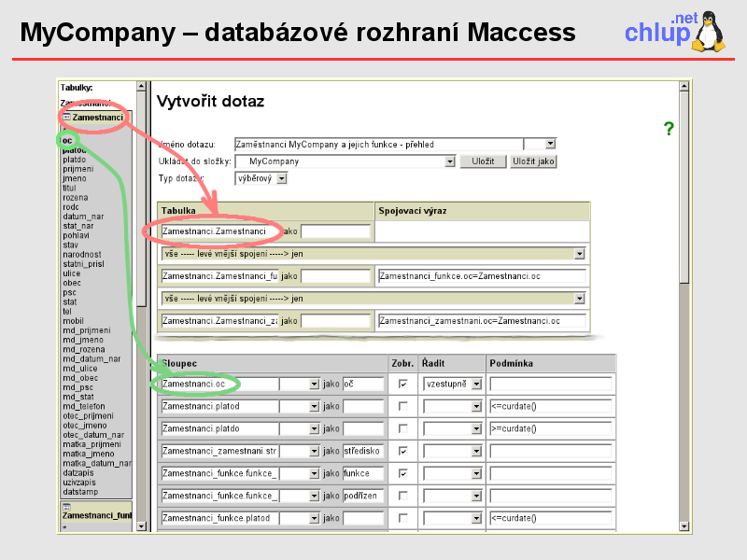This screenshot has width=747, height=560.
Task: Select the mobil field in table list
Action: tap(74, 321)
